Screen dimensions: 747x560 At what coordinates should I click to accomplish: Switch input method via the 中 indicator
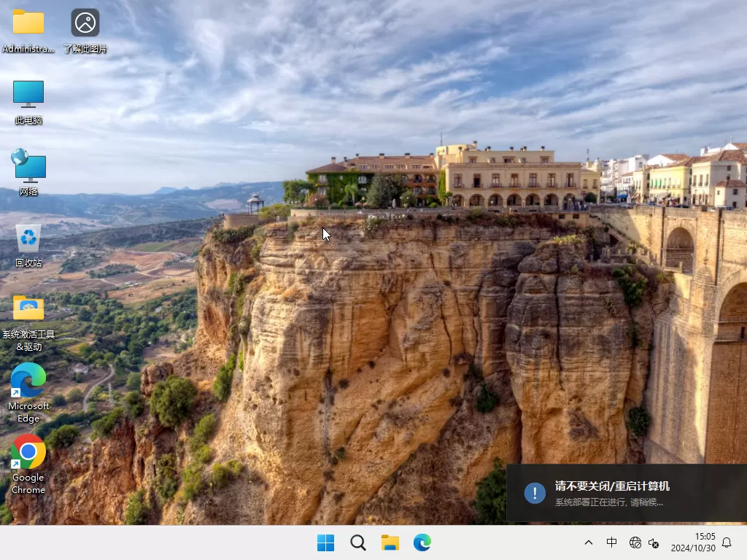point(611,543)
